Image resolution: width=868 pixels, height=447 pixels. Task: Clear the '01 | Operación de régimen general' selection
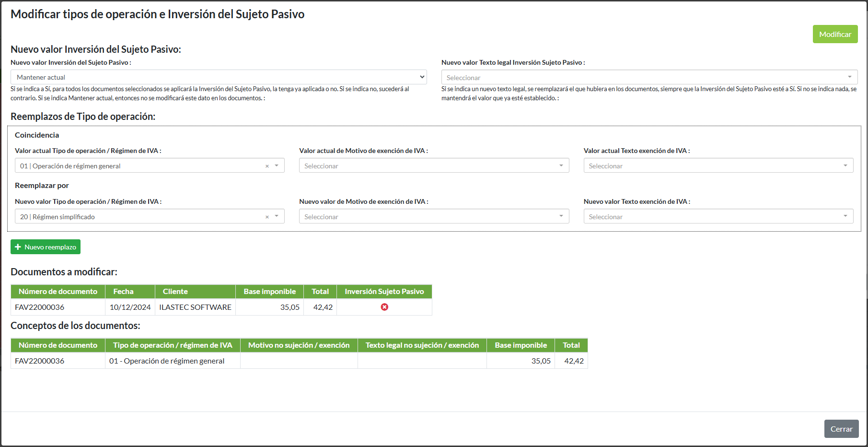(267, 166)
